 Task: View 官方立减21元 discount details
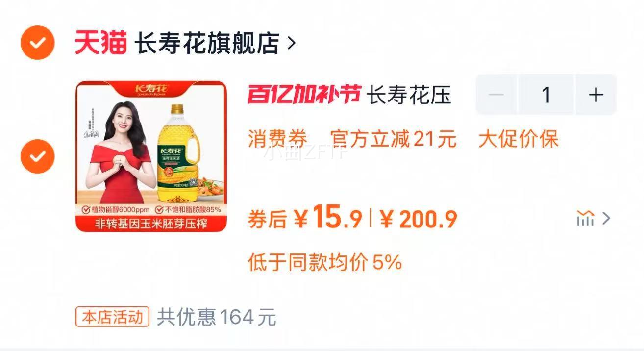[x=393, y=139]
